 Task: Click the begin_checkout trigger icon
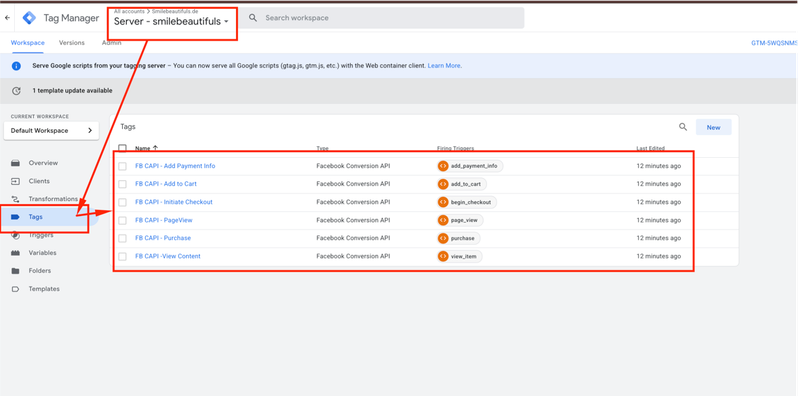[443, 202]
